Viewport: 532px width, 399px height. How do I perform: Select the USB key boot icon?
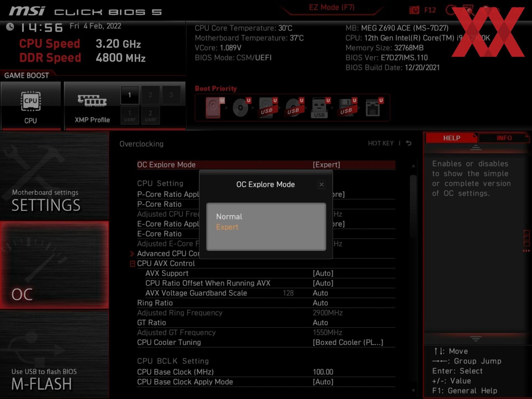pyautogui.click(x=321, y=108)
